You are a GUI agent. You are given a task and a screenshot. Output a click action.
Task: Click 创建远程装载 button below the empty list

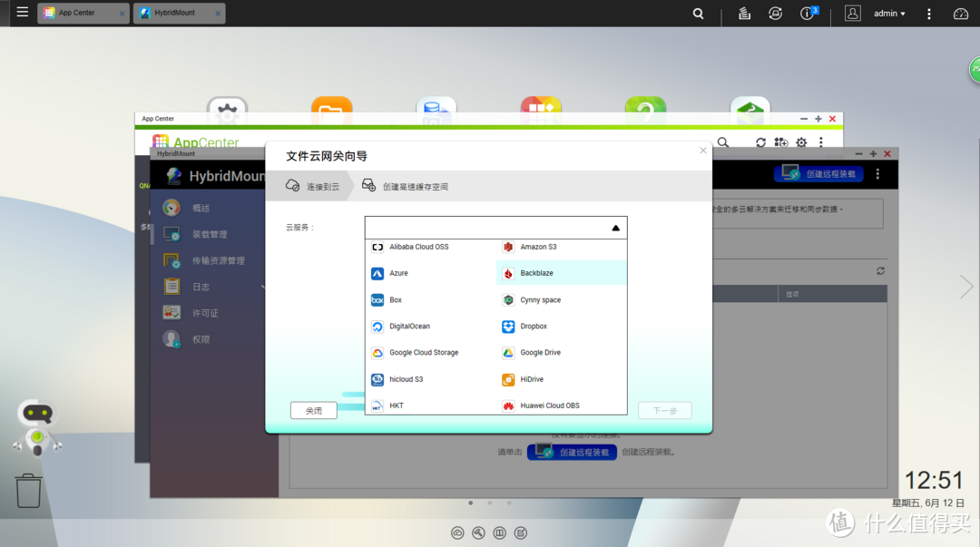(x=572, y=452)
